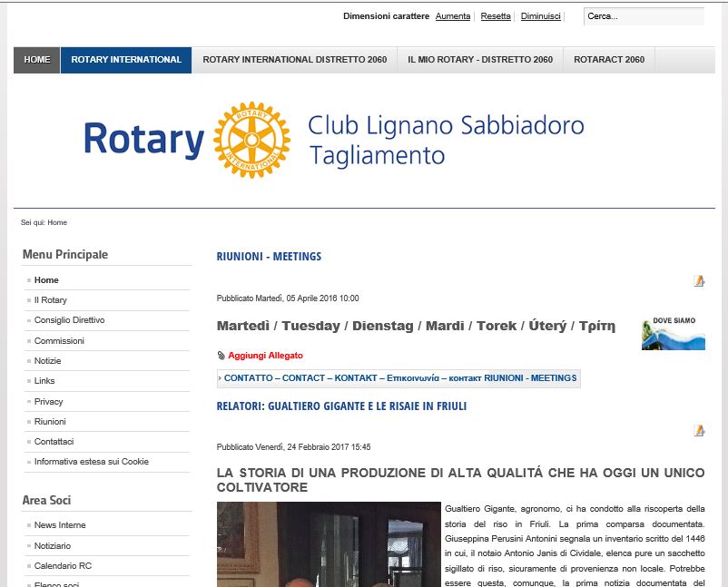Decrease font size with Diminuisci
Viewport: 728px width, 587px height.
coord(540,16)
